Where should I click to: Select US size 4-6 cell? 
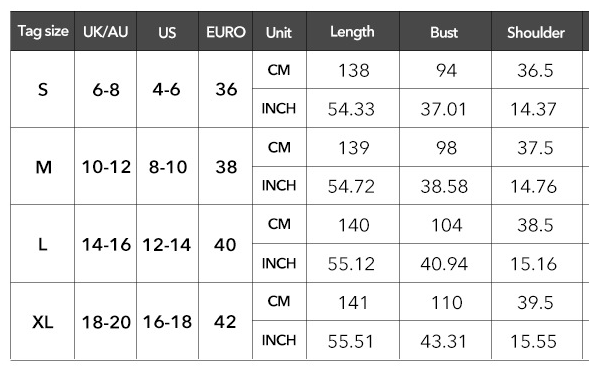168,89
